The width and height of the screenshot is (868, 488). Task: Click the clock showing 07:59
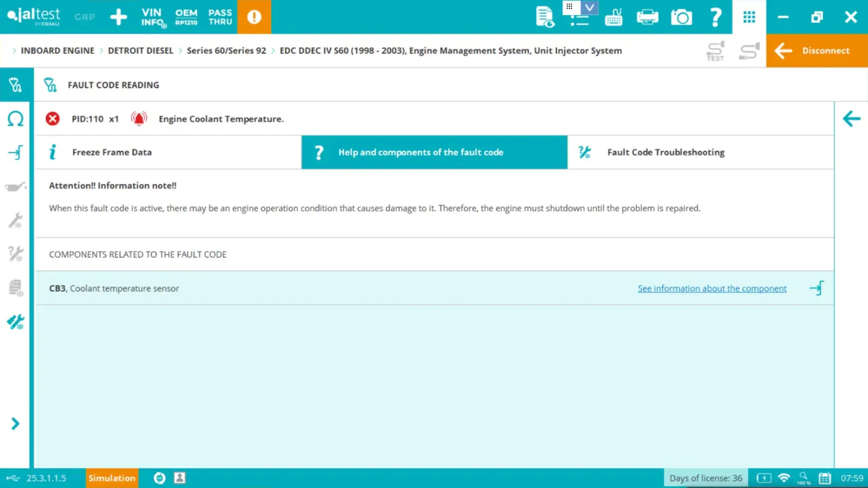click(852, 478)
